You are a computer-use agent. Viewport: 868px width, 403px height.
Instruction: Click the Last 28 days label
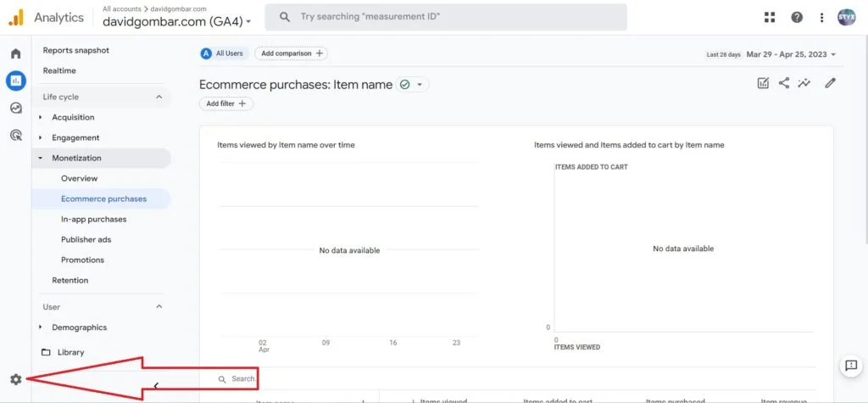pos(723,55)
